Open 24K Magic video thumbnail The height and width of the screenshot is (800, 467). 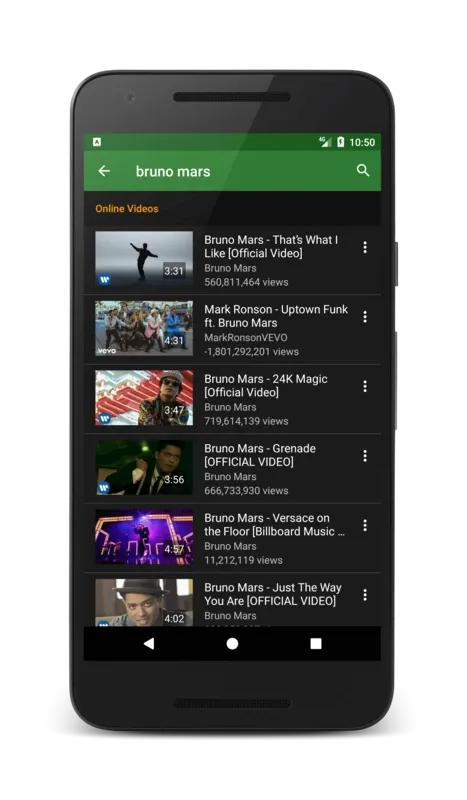click(144, 397)
